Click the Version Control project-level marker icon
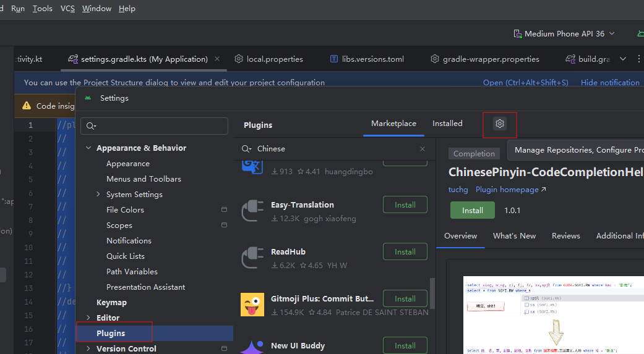 coord(224,348)
